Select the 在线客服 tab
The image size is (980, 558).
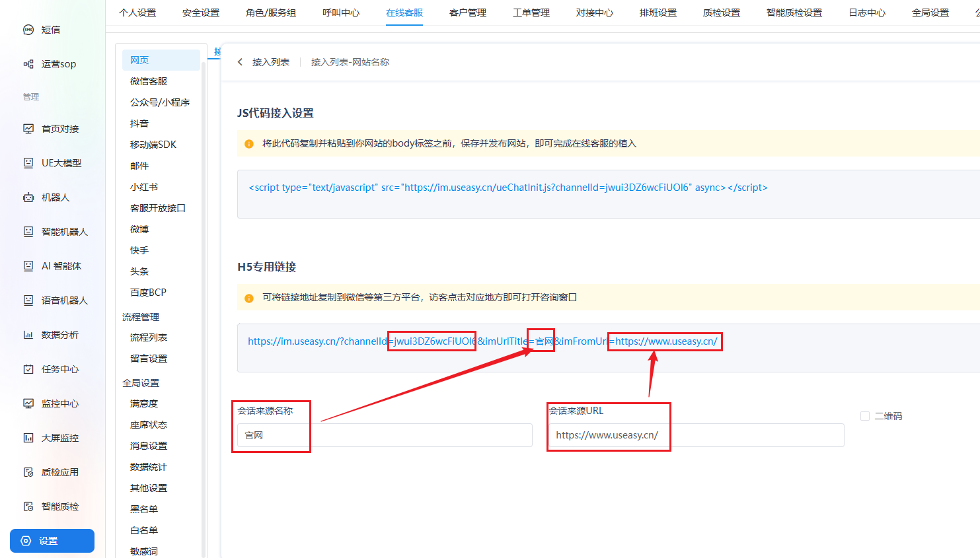point(404,13)
